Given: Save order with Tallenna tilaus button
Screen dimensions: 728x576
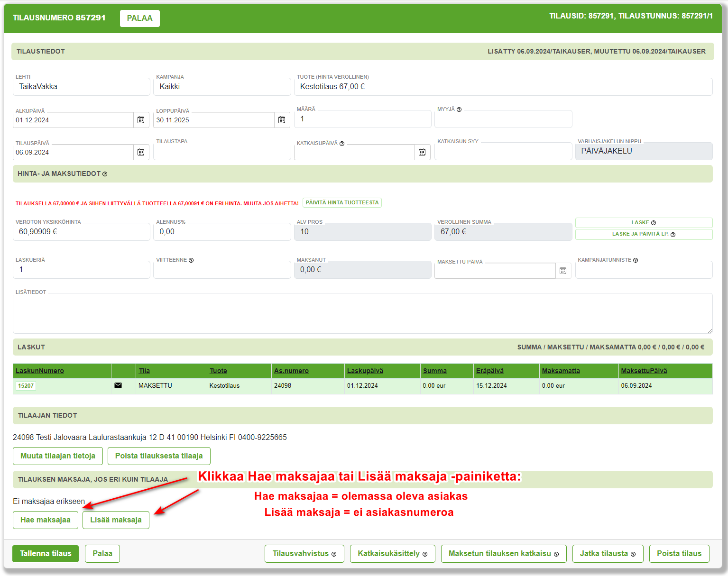Looking at the screenshot, I should tap(46, 554).
